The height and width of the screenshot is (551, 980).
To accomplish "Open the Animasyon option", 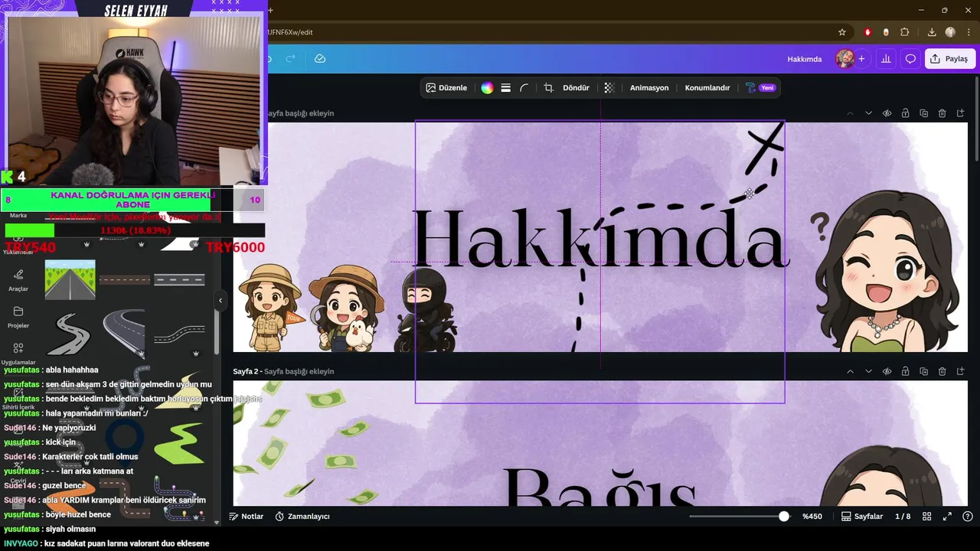I will click(x=649, y=88).
